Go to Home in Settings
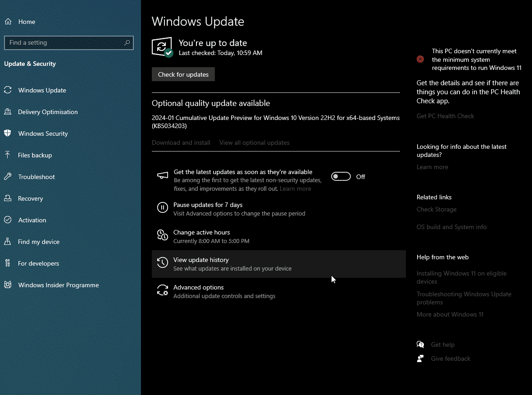Image resolution: width=532 pixels, height=395 pixels. (27, 22)
